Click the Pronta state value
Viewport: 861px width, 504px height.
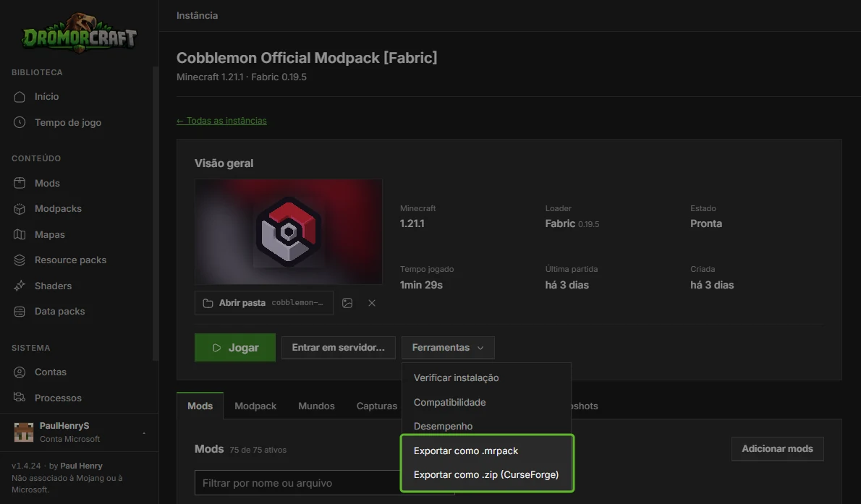pyautogui.click(x=706, y=223)
